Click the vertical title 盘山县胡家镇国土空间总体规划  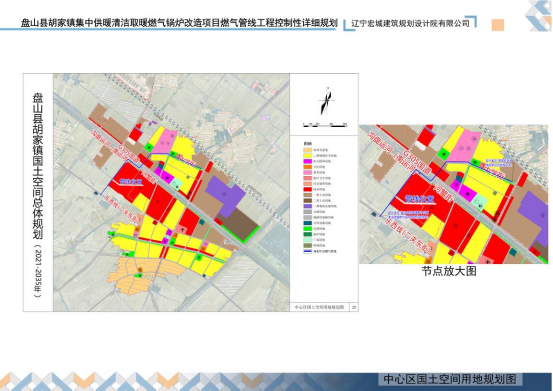[38, 166]
